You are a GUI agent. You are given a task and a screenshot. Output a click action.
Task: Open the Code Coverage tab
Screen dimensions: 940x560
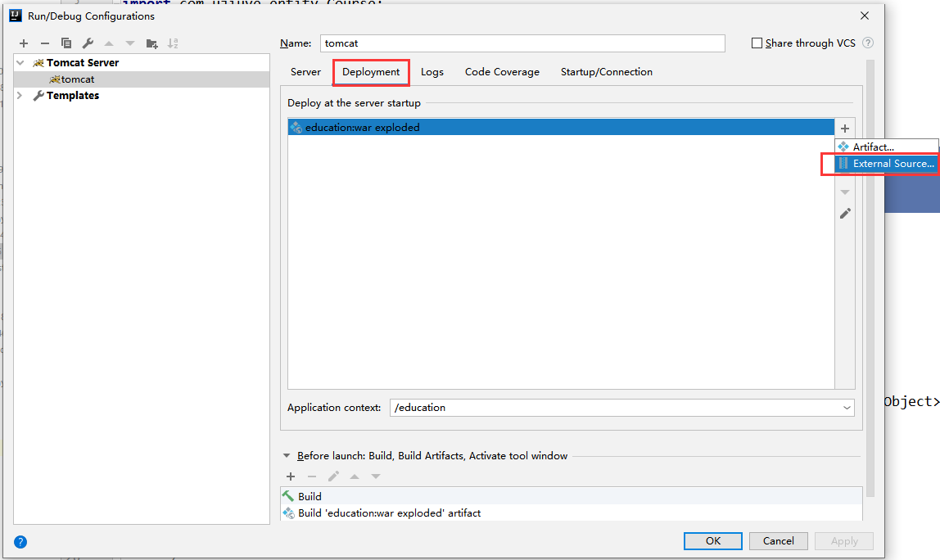tap(503, 72)
